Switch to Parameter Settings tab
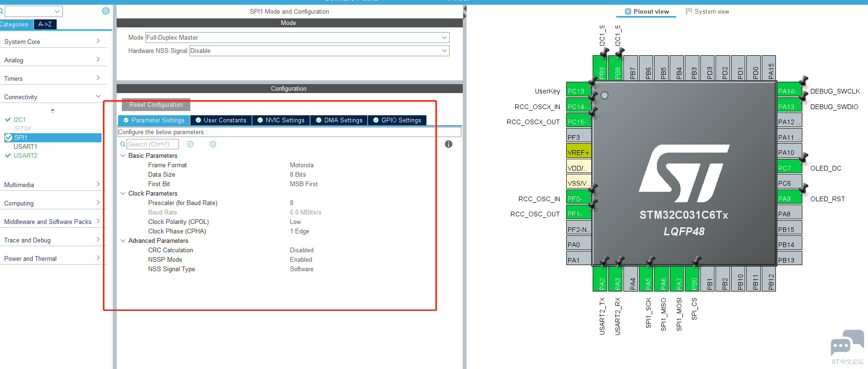This screenshot has height=369, width=868. 154,120
